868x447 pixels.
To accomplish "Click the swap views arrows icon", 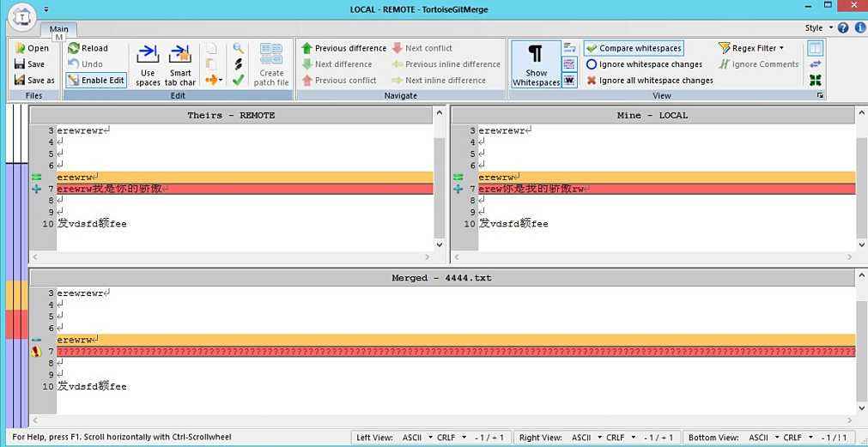I will (815, 64).
